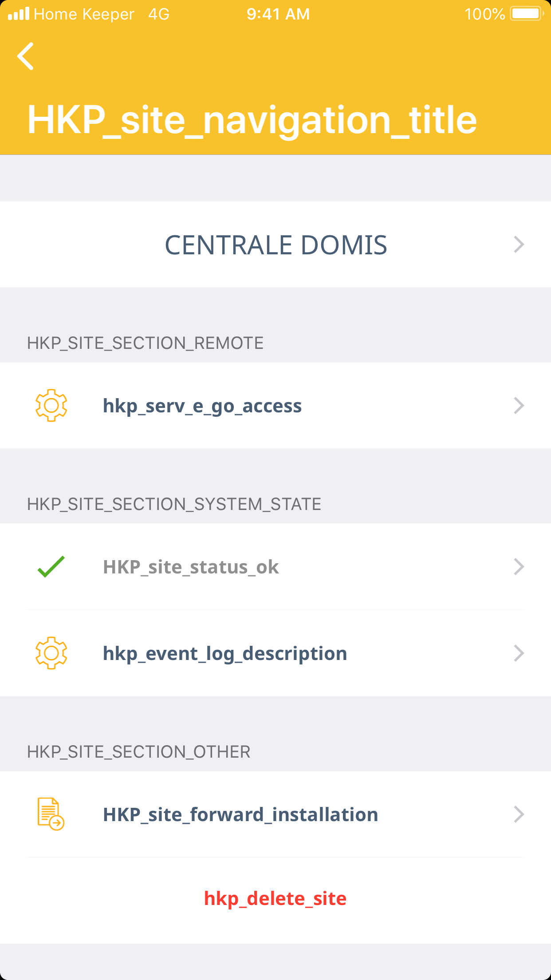Click green checkmark status icon
Viewport: 551px width, 980px height.
click(51, 567)
